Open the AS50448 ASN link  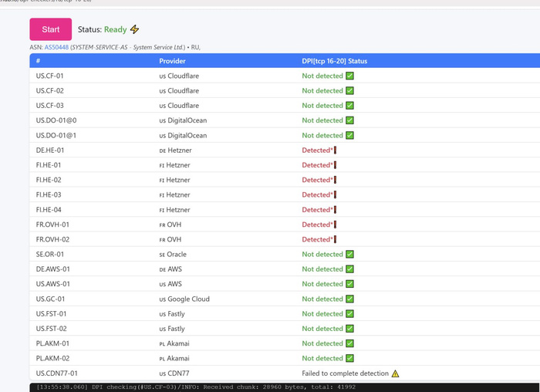[56, 47]
